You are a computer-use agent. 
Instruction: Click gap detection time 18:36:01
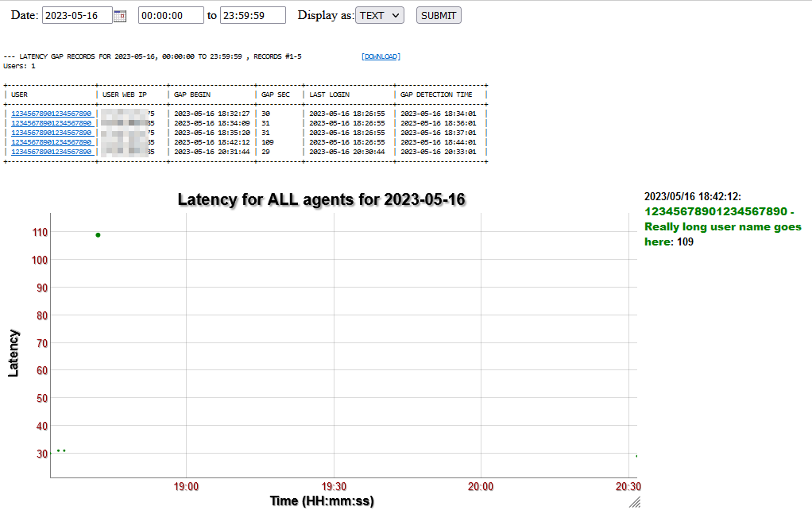(438, 123)
